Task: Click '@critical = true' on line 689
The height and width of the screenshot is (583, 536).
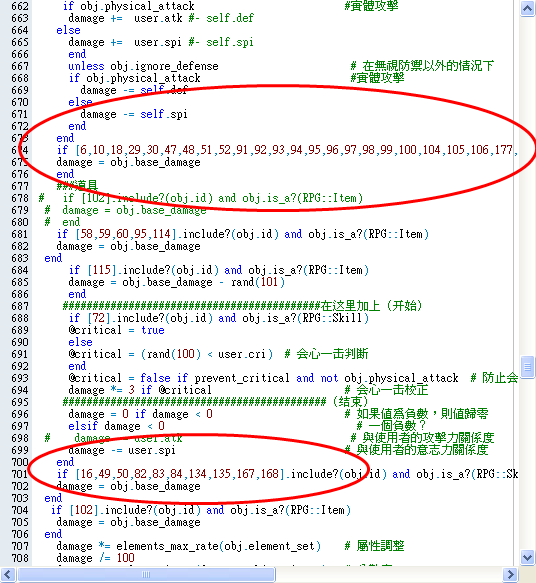Action: (116, 330)
